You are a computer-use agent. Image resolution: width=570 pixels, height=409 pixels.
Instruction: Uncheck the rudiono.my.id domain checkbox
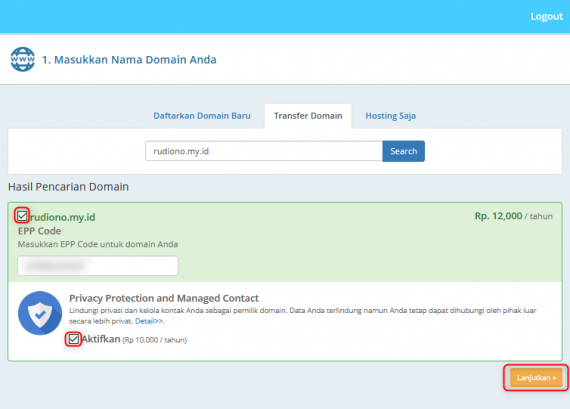point(22,216)
